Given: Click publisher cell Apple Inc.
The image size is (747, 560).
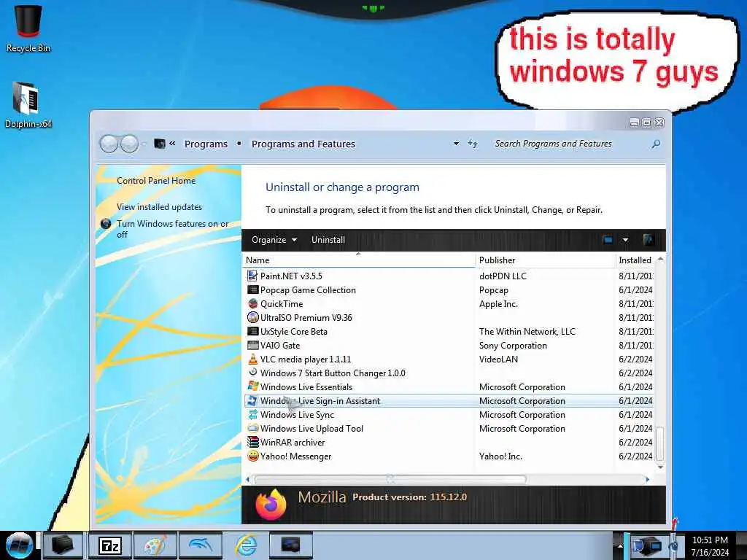Looking at the screenshot, I should point(498,304).
